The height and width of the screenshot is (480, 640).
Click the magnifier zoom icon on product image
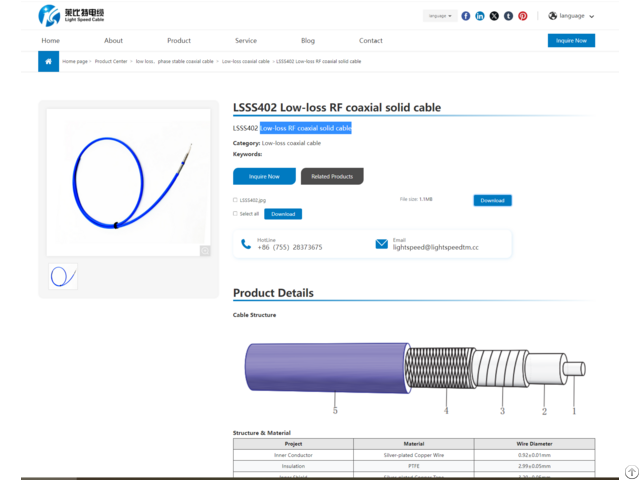pos(205,251)
